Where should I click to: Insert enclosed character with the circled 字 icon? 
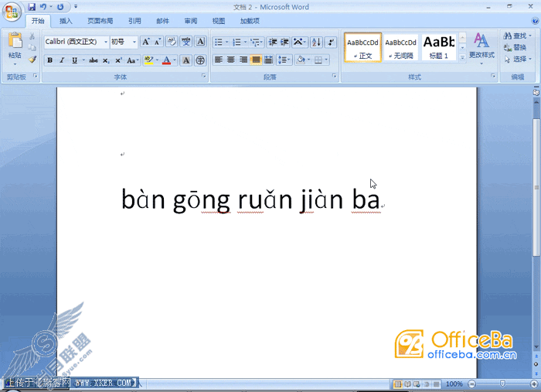[200, 60]
